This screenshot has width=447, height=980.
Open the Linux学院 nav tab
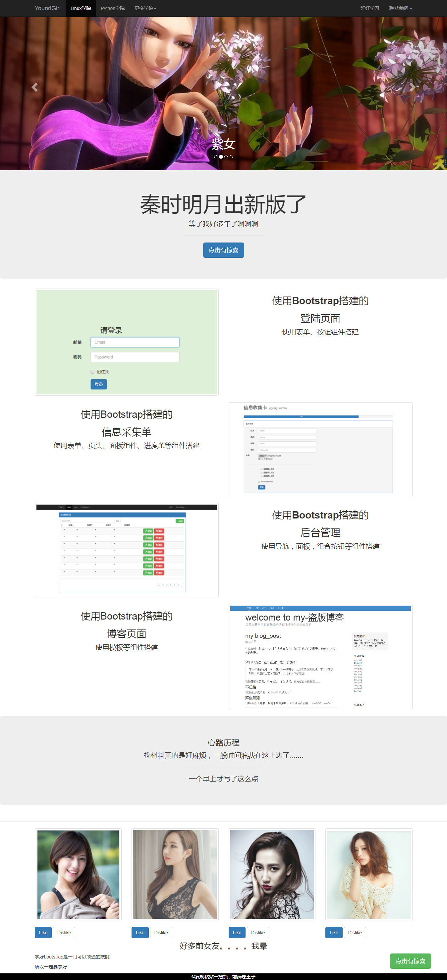tap(81, 8)
